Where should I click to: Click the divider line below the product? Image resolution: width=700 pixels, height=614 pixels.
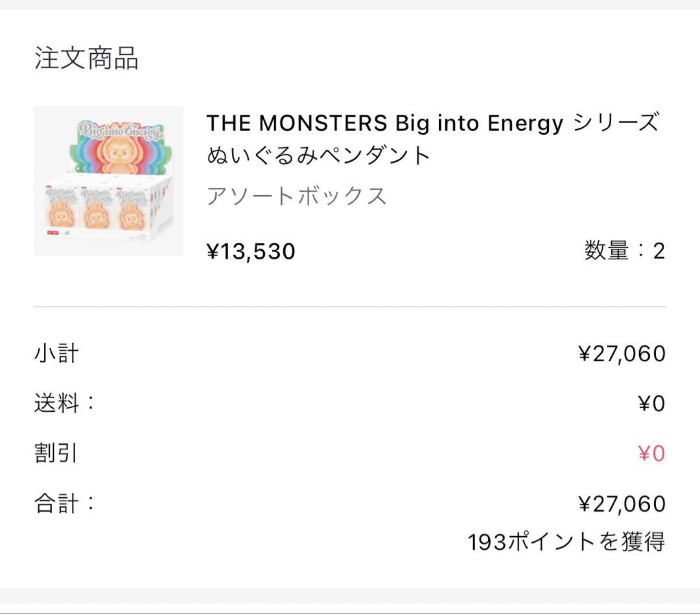(350, 306)
